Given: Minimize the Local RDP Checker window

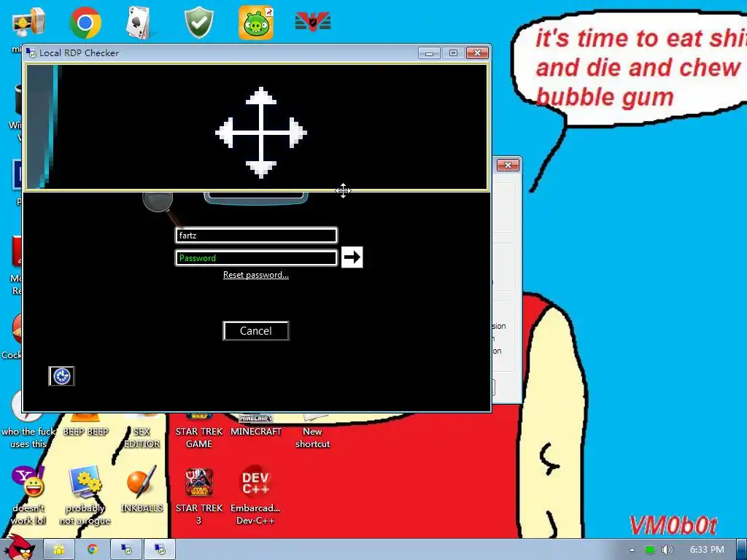Looking at the screenshot, I should [429, 52].
